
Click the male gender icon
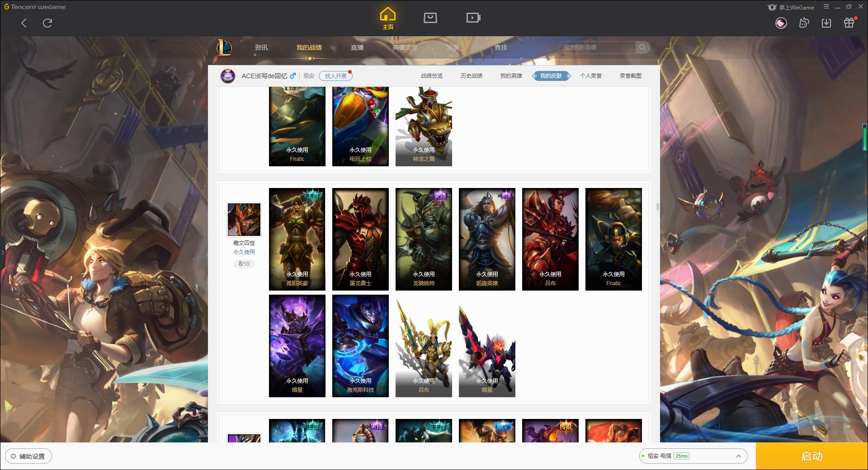293,76
